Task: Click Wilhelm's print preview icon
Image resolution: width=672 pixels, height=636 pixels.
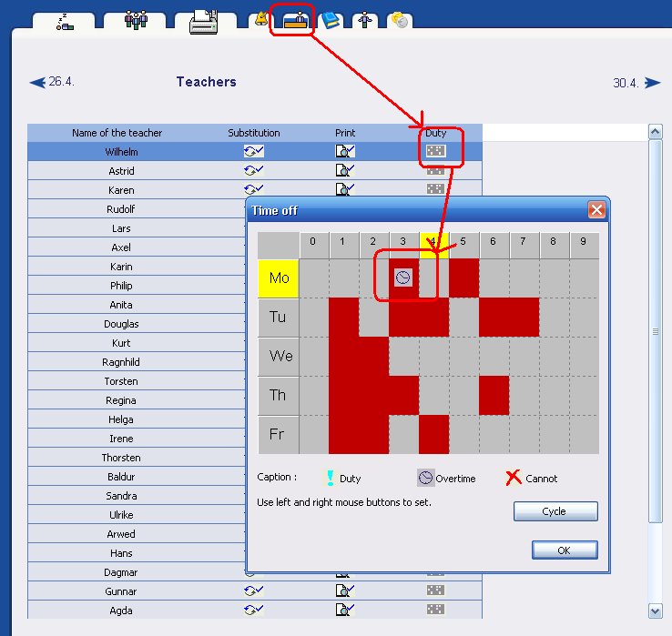Action: [344, 151]
